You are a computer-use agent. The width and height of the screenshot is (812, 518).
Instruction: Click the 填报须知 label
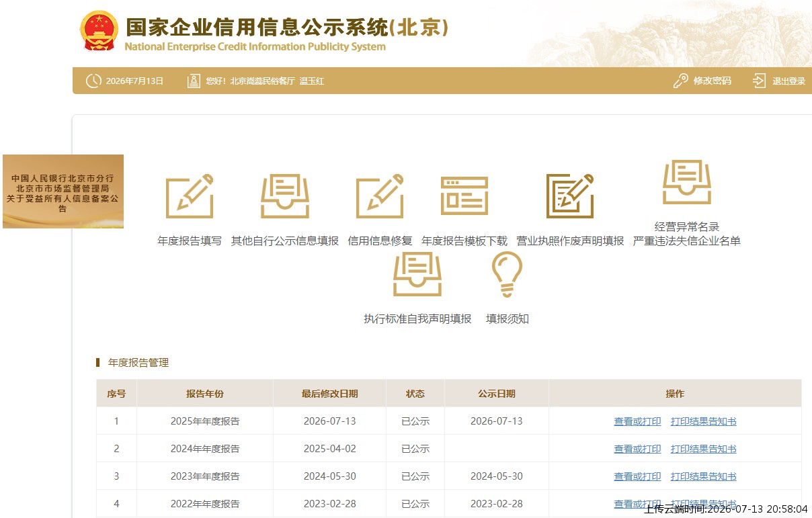click(x=507, y=318)
